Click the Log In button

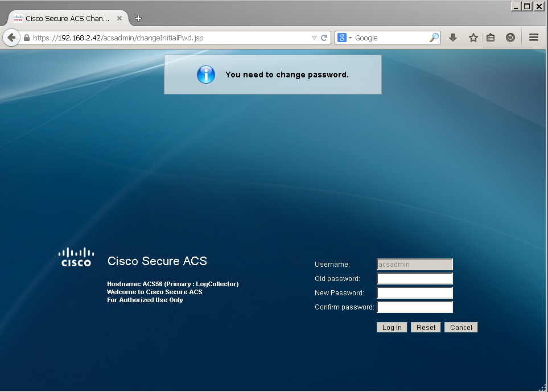392,327
